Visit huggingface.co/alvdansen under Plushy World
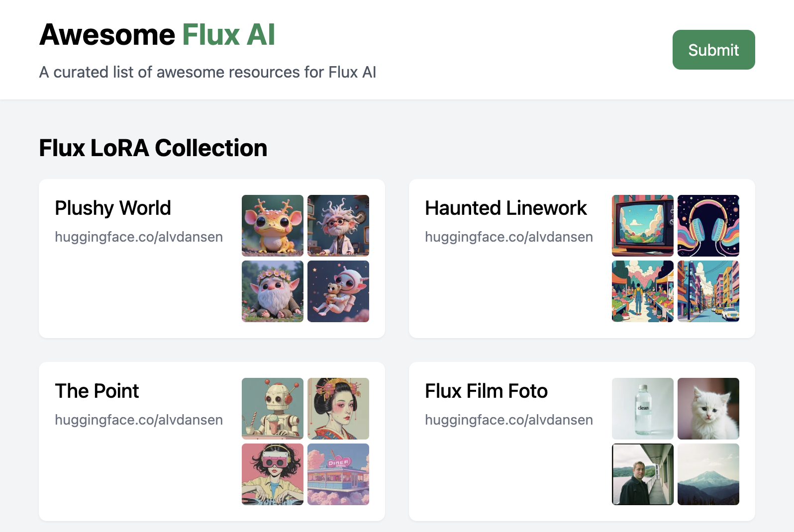The image size is (794, 532). click(x=139, y=237)
